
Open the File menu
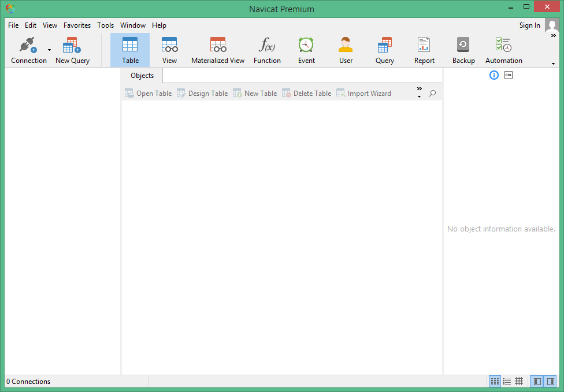tap(13, 25)
